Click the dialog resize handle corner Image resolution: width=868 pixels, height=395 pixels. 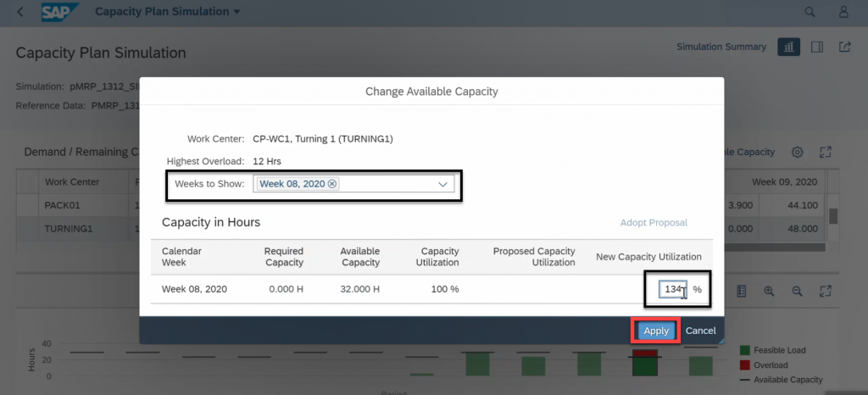coord(721,342)
